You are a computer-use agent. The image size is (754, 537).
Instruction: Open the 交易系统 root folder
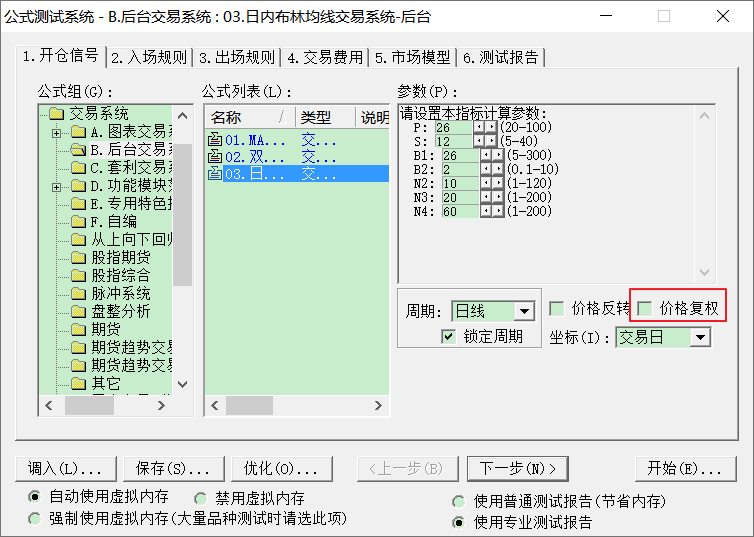click(x=57, y=114)
